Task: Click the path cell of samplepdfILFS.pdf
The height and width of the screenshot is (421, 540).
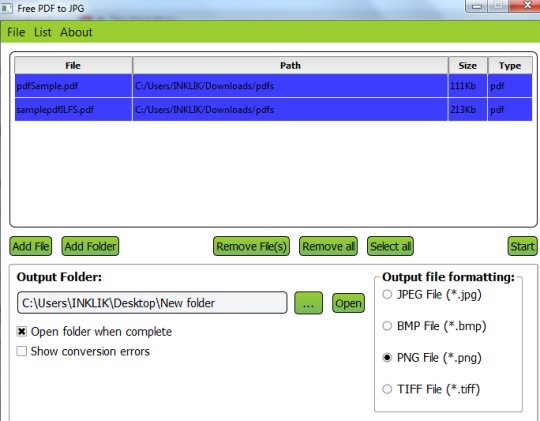Action: coord(290,110)
